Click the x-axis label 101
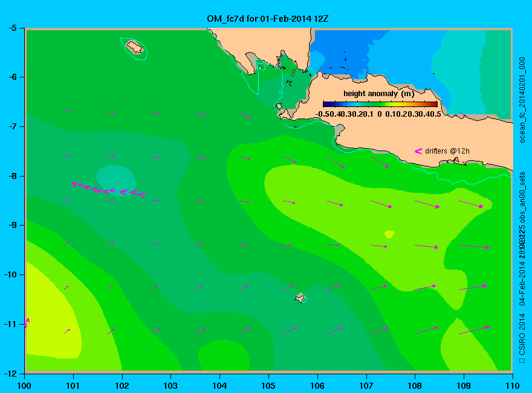 point(73,386)
